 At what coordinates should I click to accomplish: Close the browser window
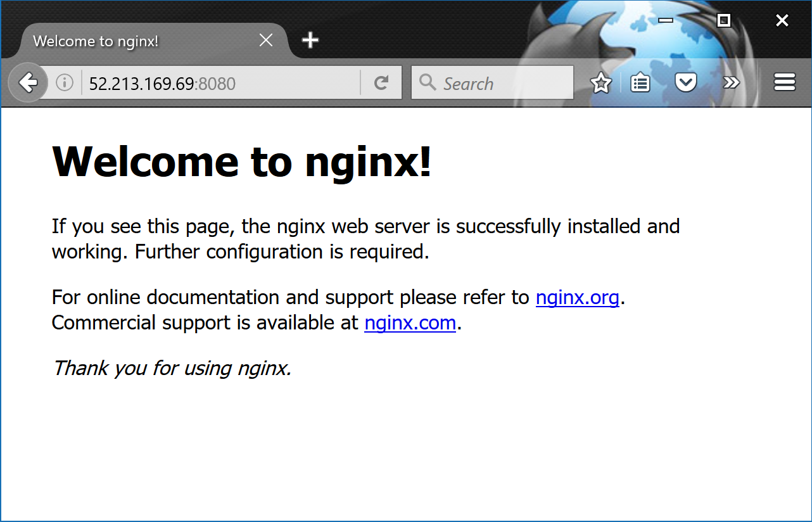pos(782,20)
